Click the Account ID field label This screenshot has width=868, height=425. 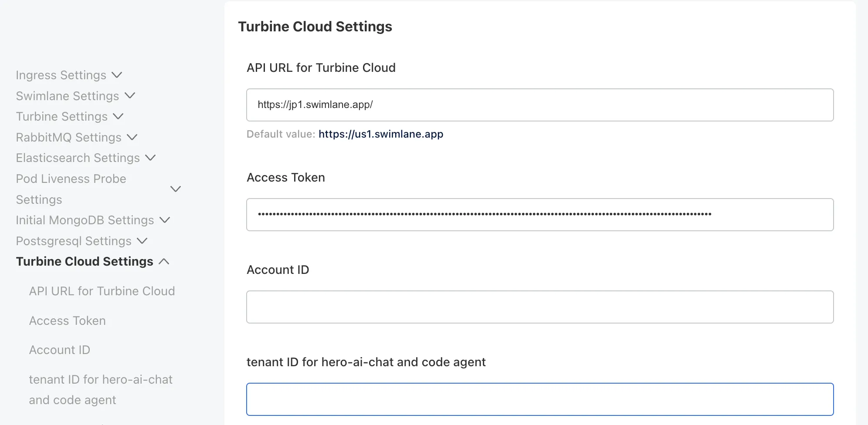278,270
